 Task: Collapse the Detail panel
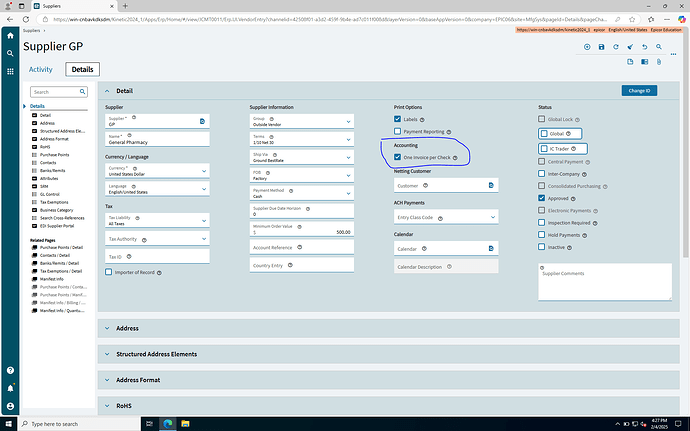point(107,91)
